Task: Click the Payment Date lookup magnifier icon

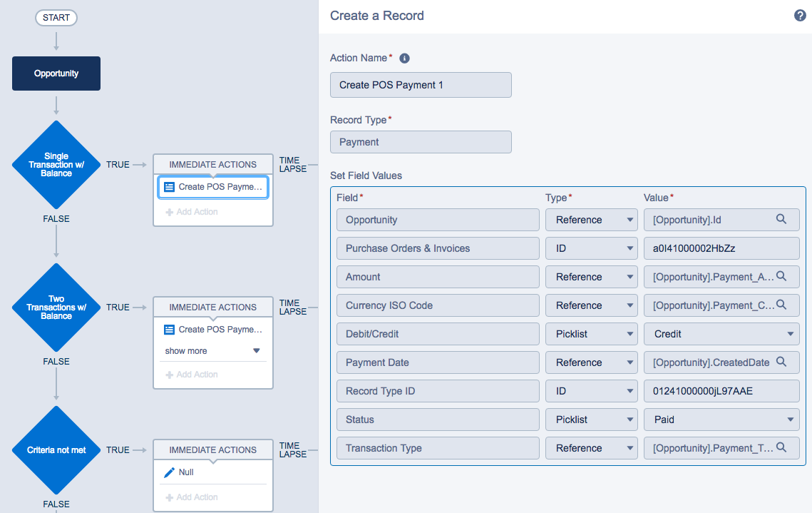Action: click(781, 362)
